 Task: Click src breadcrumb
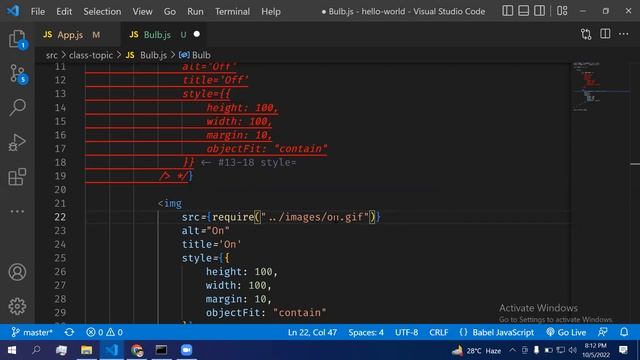51,55
